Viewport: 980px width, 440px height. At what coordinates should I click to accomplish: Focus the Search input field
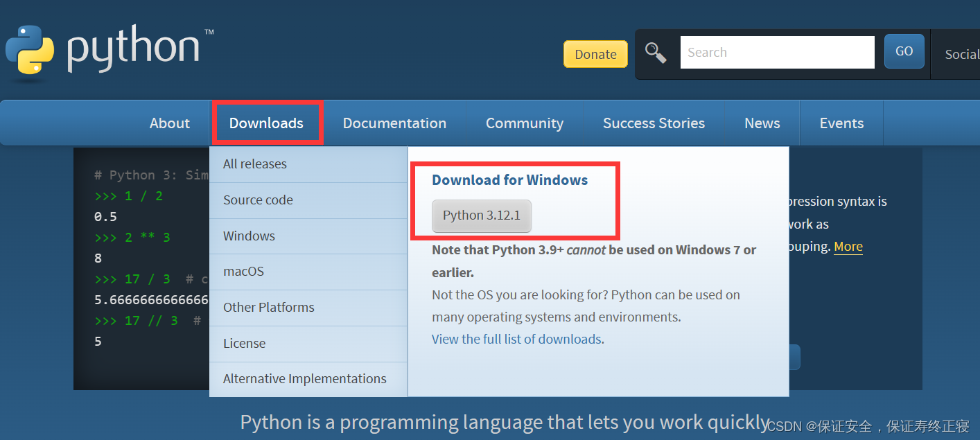(x=777, y=53)
